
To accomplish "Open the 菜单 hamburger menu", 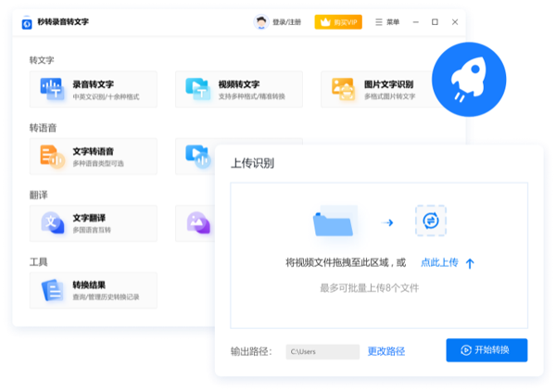I will [386, 22].
